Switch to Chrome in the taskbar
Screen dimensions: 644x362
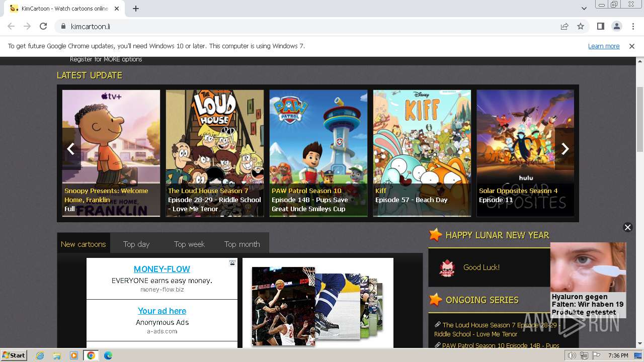tap(91, 355)
